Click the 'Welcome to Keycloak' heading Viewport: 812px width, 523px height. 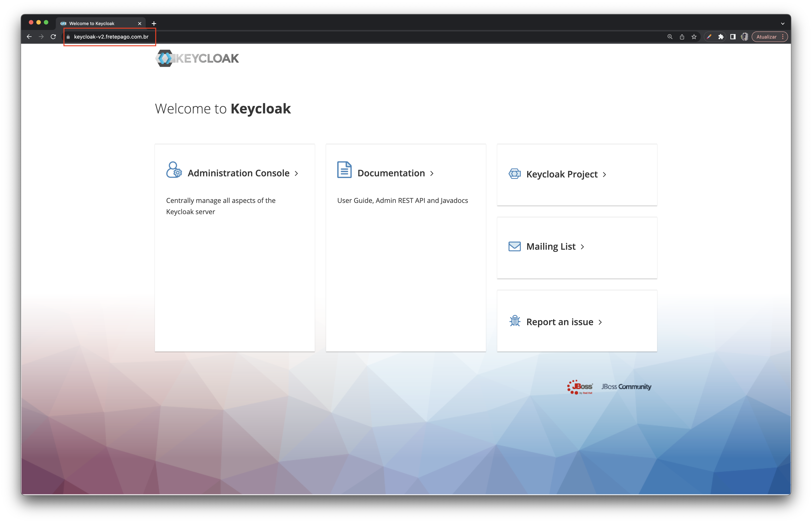point(223,109)
